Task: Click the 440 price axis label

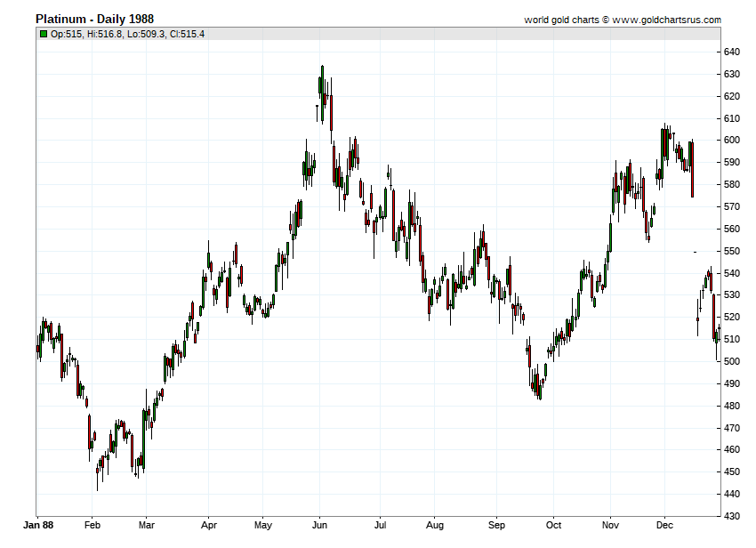Action: click(732, 494)
